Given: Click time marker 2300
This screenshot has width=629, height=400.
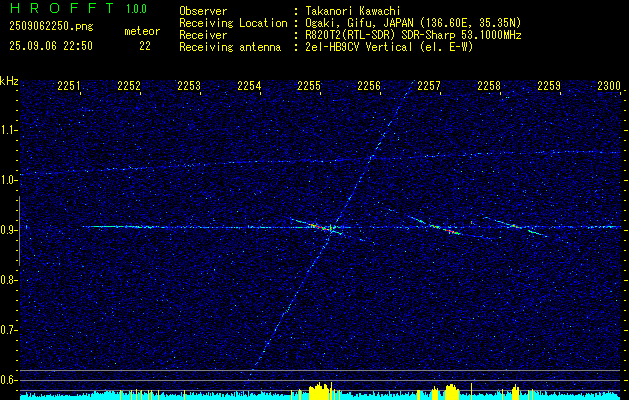Looking at the screenshot, I should (609, 85).
